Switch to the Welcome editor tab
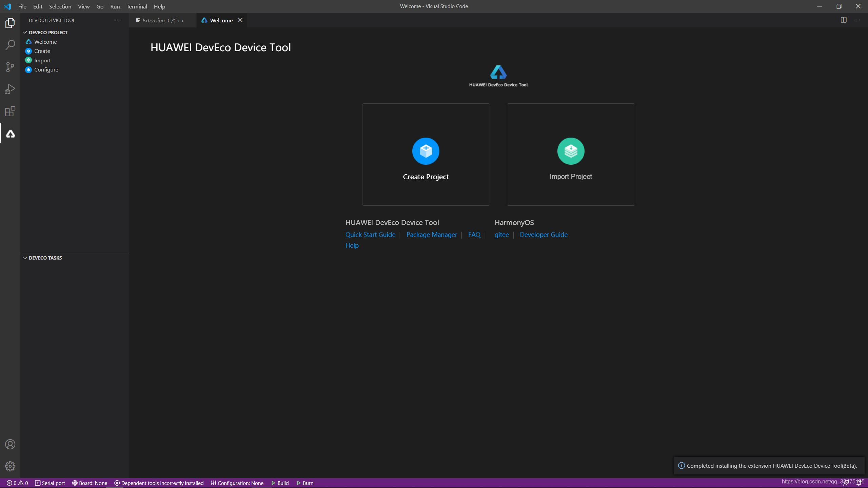Image resolution: width=868 pixels, height=488 pixels. pyautogui.click(x=221, y=20)
